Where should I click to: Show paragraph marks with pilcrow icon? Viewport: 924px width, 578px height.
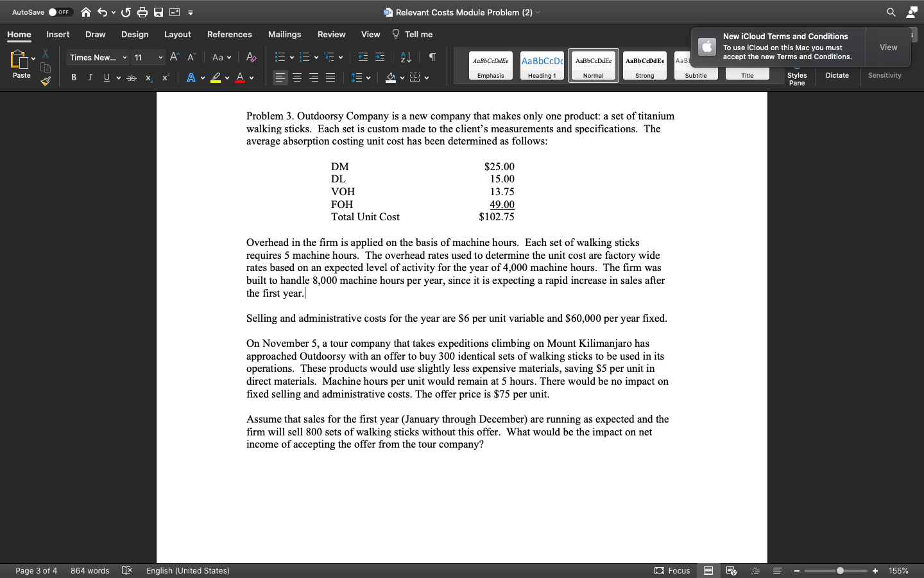pyautogui.click(x=431, y=57)
